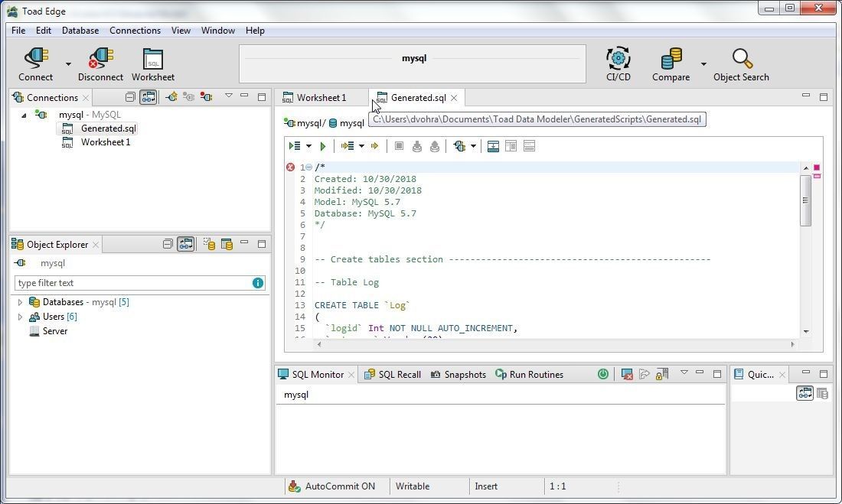This screenshot has width=842, height=504.
Task: Open the Edit menu
Action: click(44, 31)
